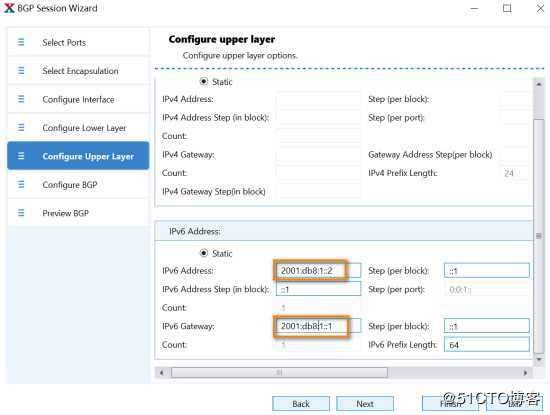Go to Select Encapsulation step
Image resolution: width=550 pixels, height=415 pixels.
point(78,71)
